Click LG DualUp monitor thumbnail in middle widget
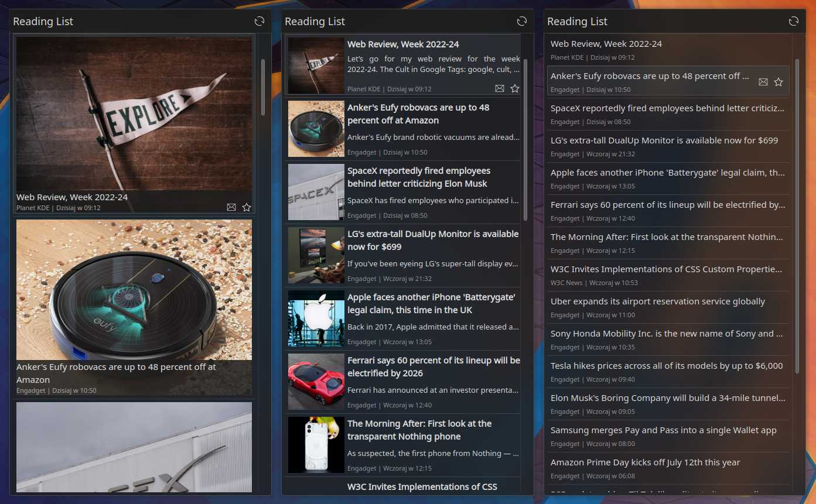The width and height of the screenshot is (816, 504). coord(316,255)
